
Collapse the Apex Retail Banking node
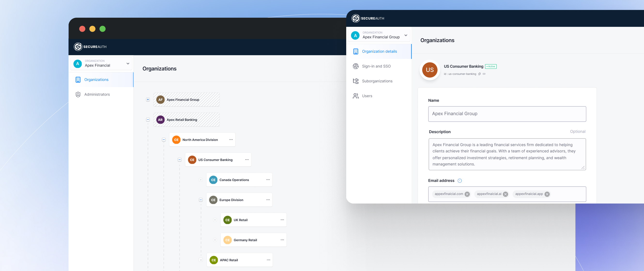coord(148,120)
